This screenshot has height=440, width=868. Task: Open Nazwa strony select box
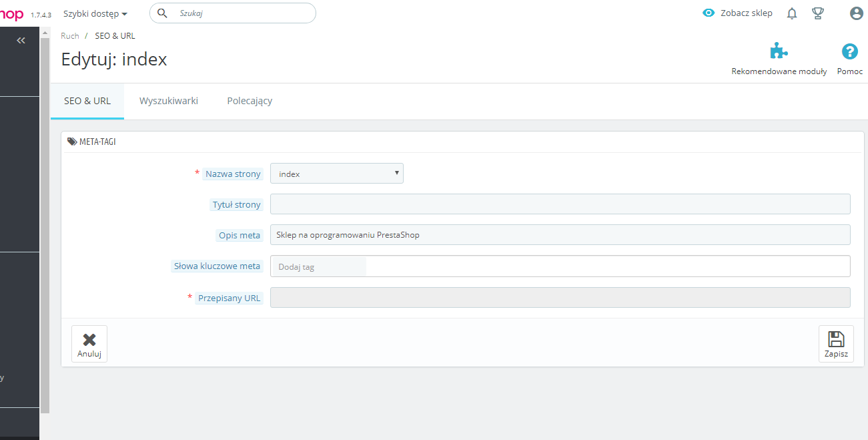(x=337, y=174)
